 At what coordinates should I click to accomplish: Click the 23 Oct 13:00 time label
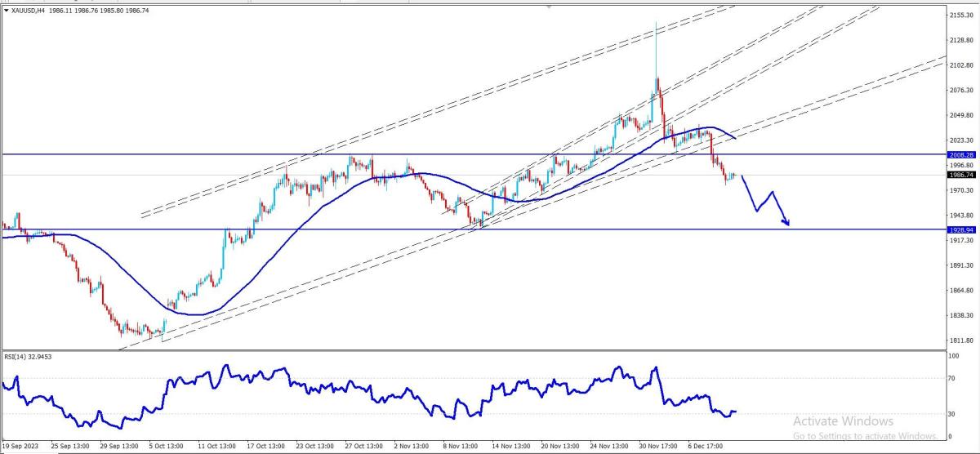317,447
